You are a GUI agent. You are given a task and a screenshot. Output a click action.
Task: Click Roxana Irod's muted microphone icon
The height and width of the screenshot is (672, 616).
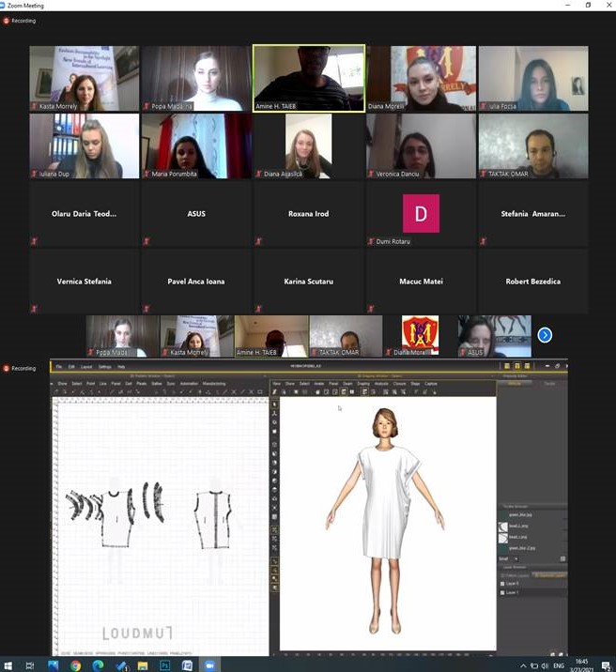258,241
